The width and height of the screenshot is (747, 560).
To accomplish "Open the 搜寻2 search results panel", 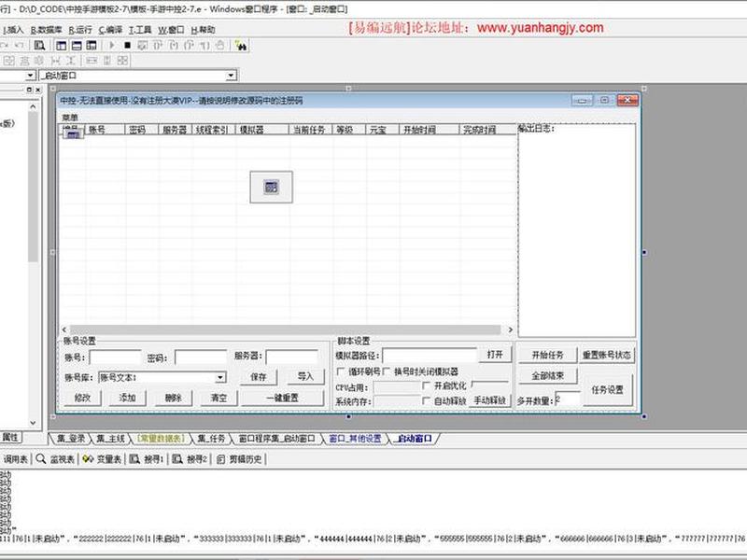I will (x=190, y=459).
